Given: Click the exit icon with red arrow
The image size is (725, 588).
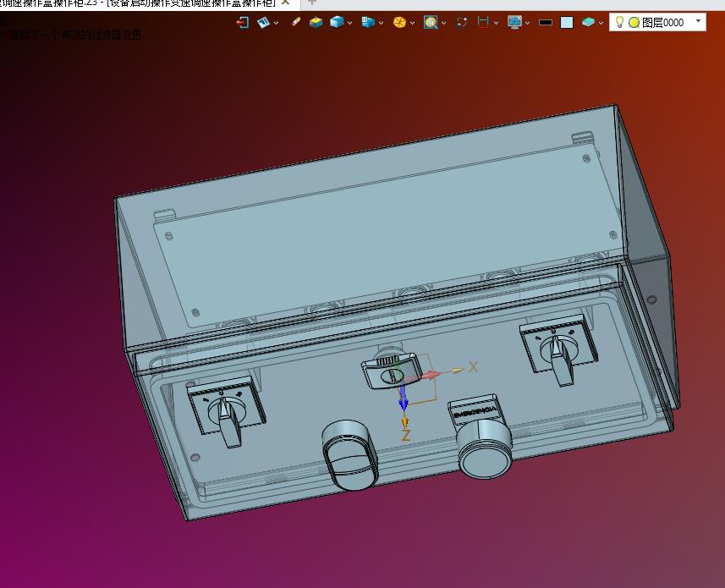Looking at the screenshot, I should [242, 22].
